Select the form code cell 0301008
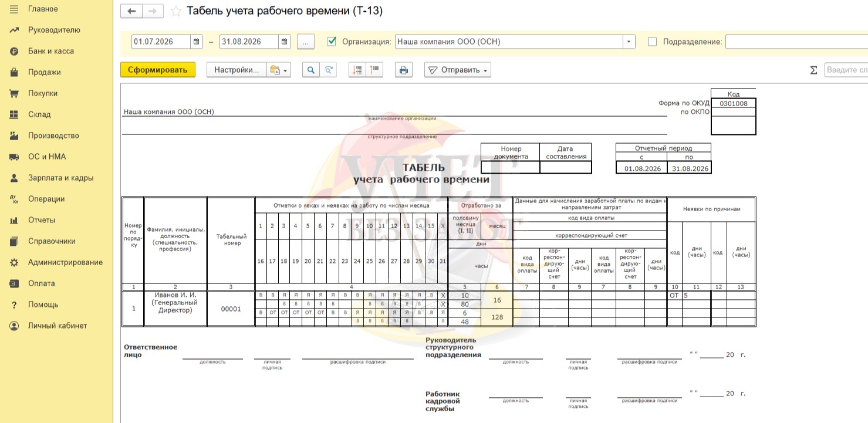The image size is (868, 423). click(733, 103)
